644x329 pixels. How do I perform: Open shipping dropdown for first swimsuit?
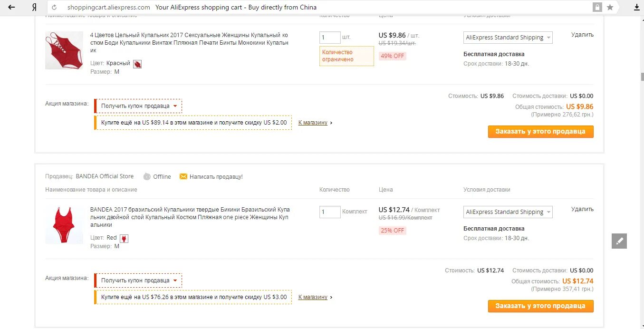508,38
